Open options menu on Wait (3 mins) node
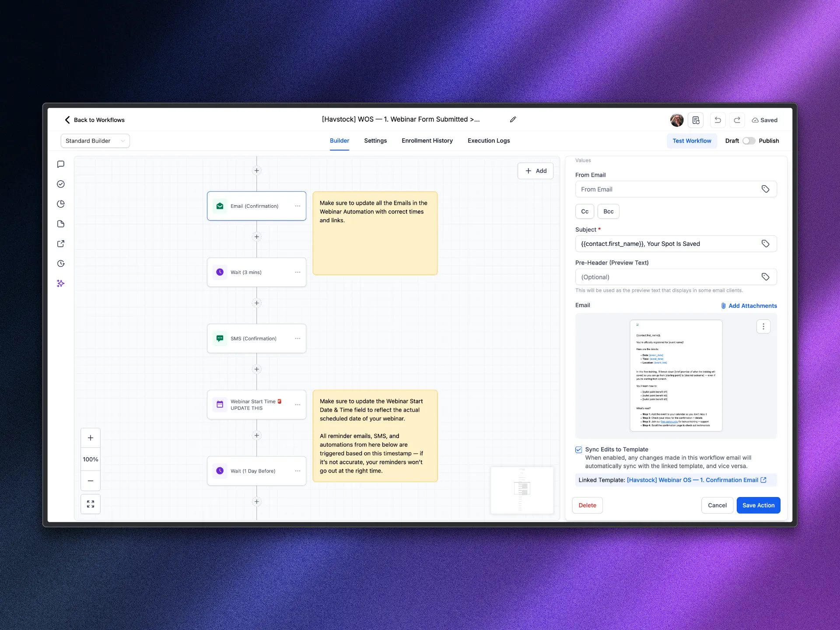 [297, 272]
